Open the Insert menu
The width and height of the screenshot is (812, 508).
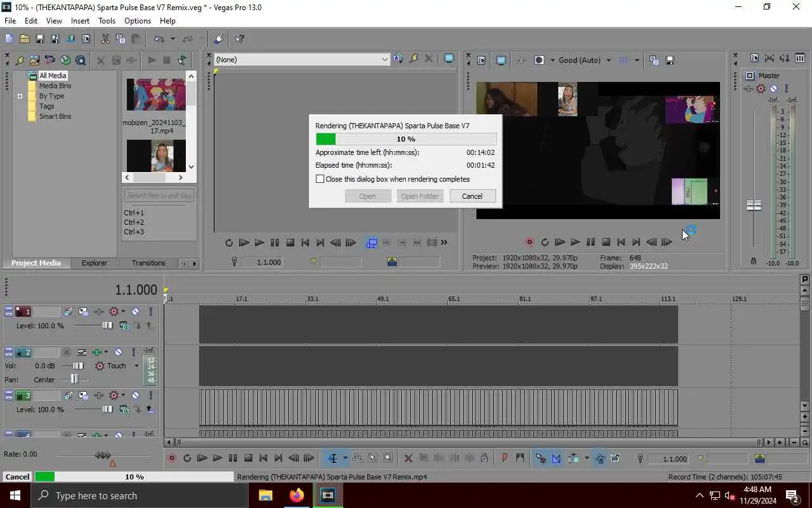[x=80, y=21]
